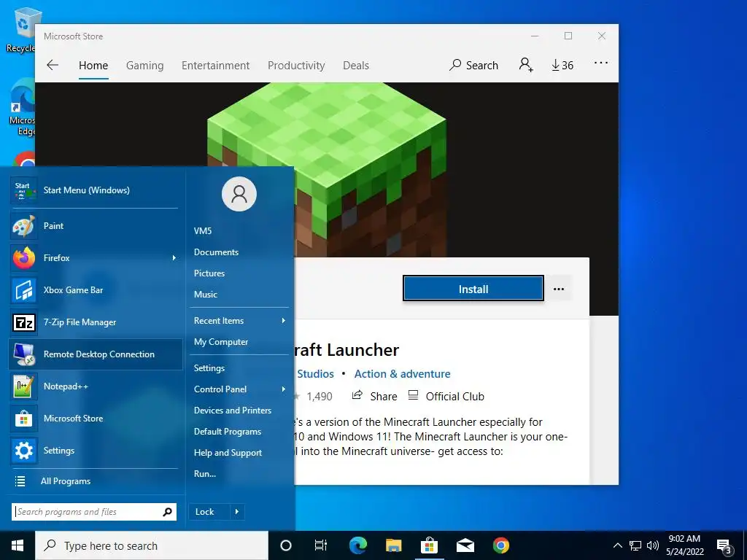Open My Computer
The width and height of the screenshot is (747, 560).
[221, 342]
